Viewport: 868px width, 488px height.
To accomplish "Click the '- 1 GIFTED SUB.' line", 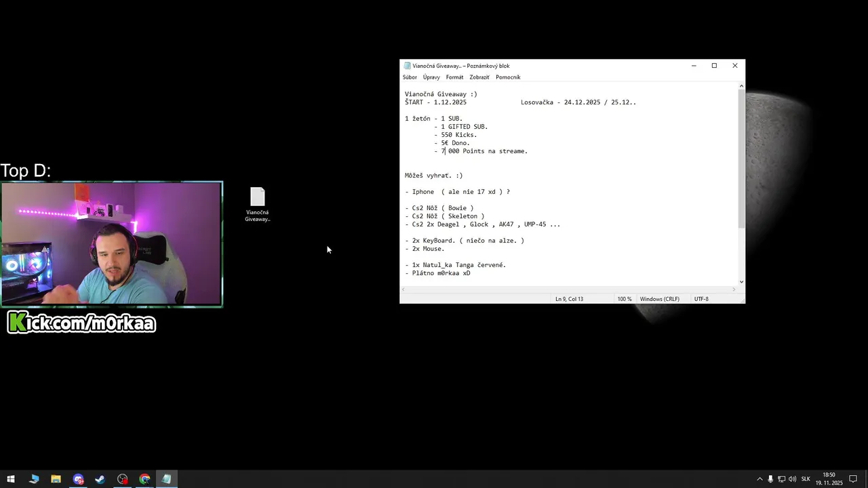I will 461,127.
